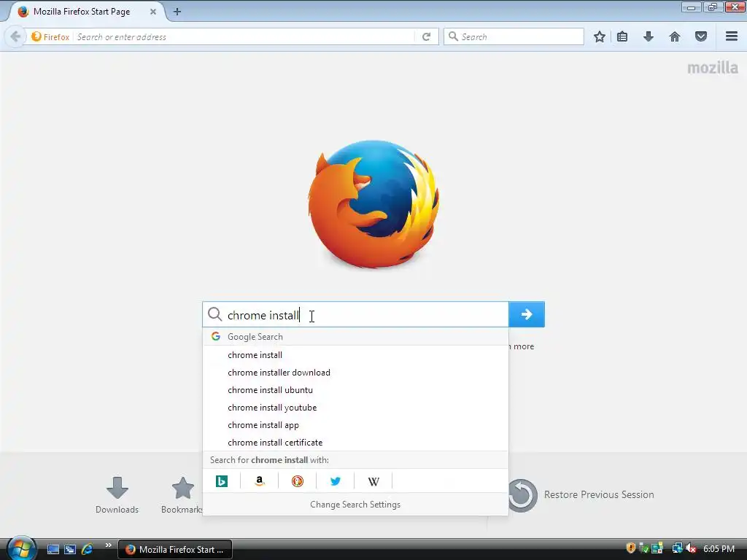
Task: Search with the Wikipedia engine icon
Action: pyautogui.click(x=373, y=481)
